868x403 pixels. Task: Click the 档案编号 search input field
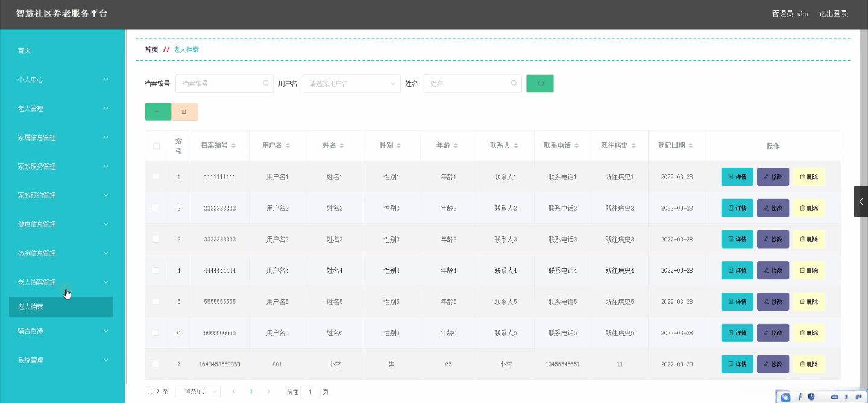pyautogui.click(x=221, y=84)
